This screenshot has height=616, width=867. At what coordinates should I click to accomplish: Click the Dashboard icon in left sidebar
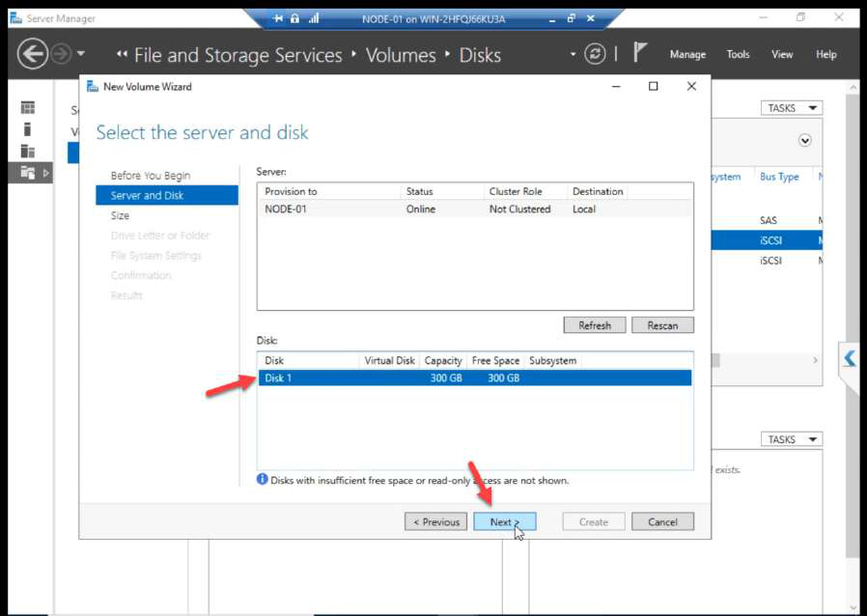(28, 107)
